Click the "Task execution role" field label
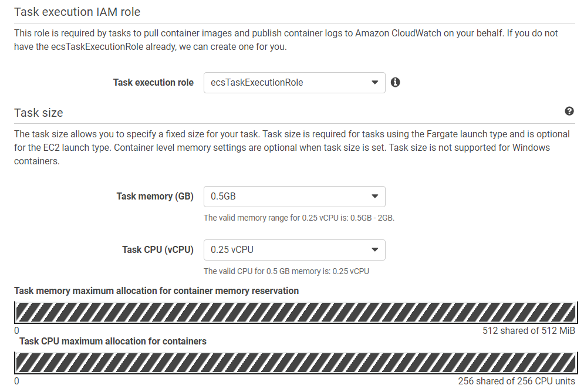 click(153, 83)
